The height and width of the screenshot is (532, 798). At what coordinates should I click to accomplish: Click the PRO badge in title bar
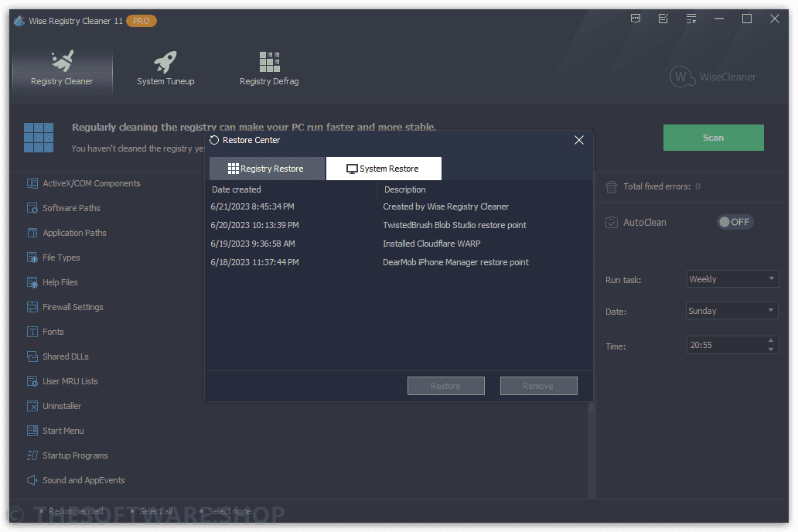point(141,21)
